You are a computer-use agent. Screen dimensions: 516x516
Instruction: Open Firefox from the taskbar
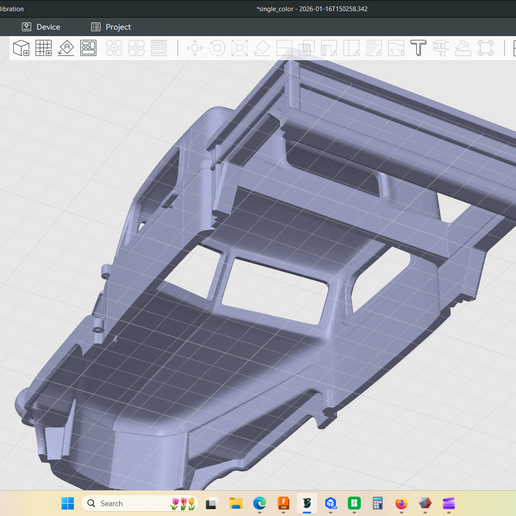coord(402,504)
